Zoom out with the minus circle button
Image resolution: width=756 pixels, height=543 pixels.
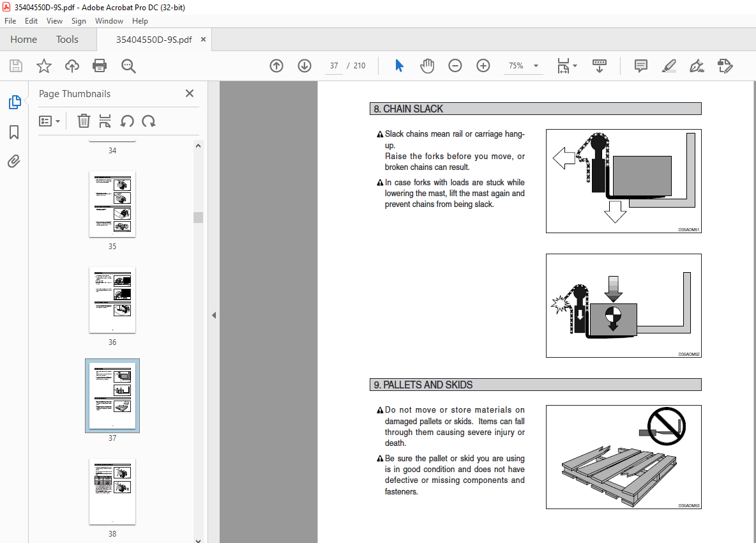pos(455,66)
